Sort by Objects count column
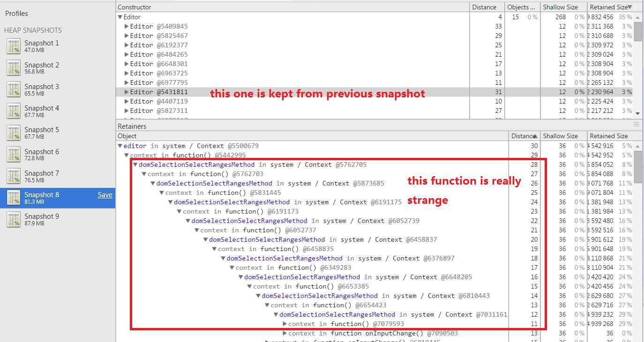The width and height of the screenshot is (644, 342). [x=522, y=7]
